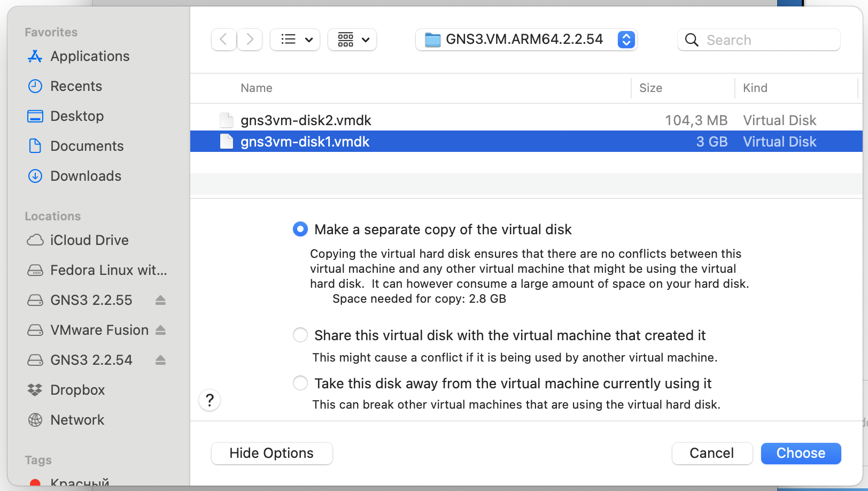Image resolution: width=868 pixels, height=491 pixels.
Task: Open Dropbox in the sidebar
Action: pyautogui.click(x=77, y=390)
